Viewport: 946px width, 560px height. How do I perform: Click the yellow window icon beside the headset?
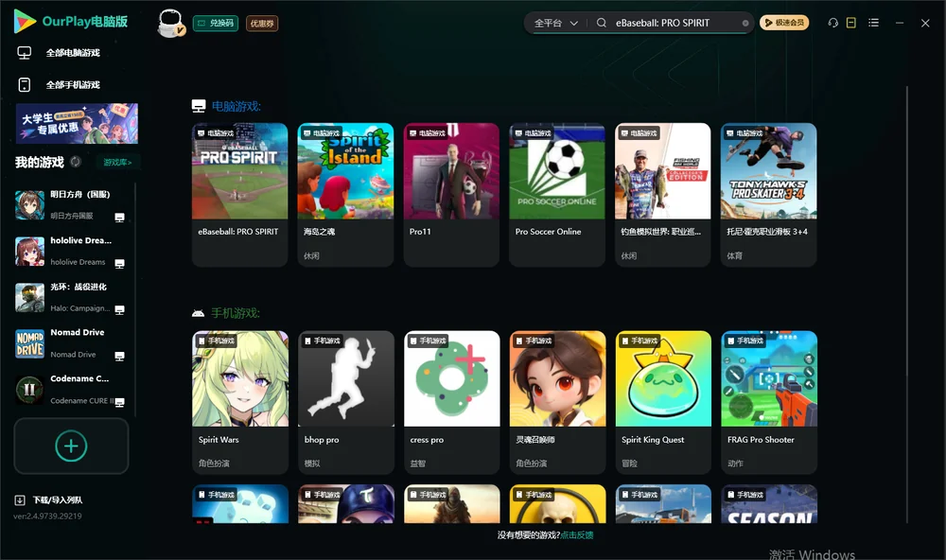pyautogui.click(x=851, y=23)
